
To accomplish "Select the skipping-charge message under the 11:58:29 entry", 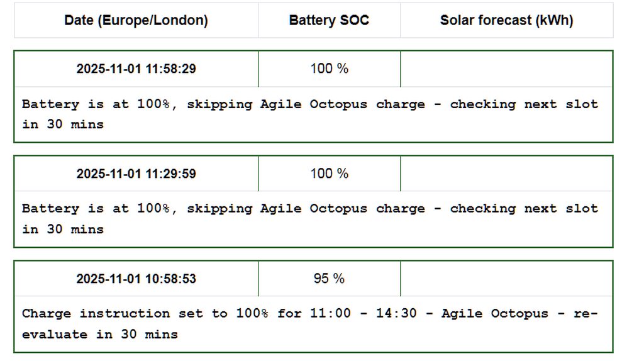I will click(309, 104).
